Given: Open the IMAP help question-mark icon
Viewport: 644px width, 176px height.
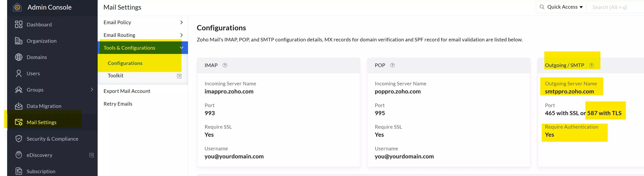Looking at the screenshot, I should (x=225, y=65).
